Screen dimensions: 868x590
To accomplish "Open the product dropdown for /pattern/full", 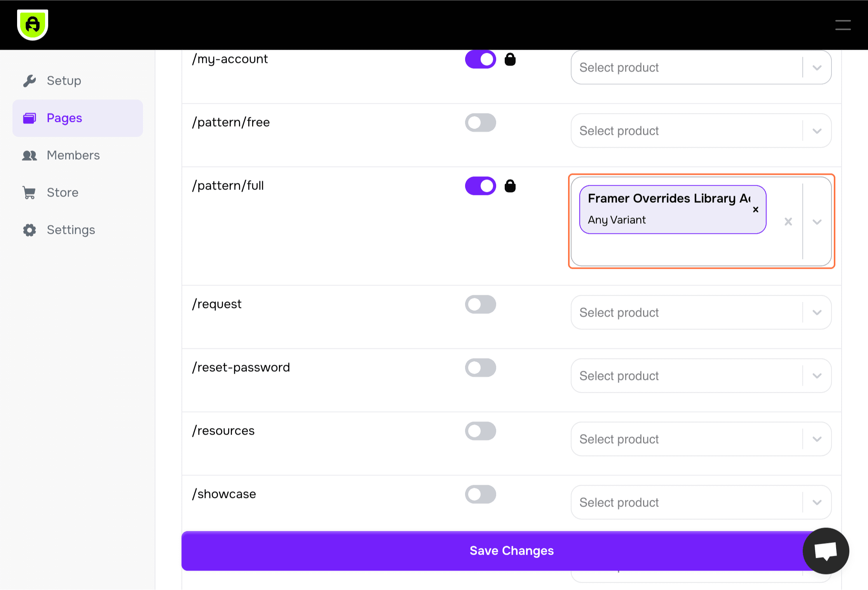I will coord(816,222).
